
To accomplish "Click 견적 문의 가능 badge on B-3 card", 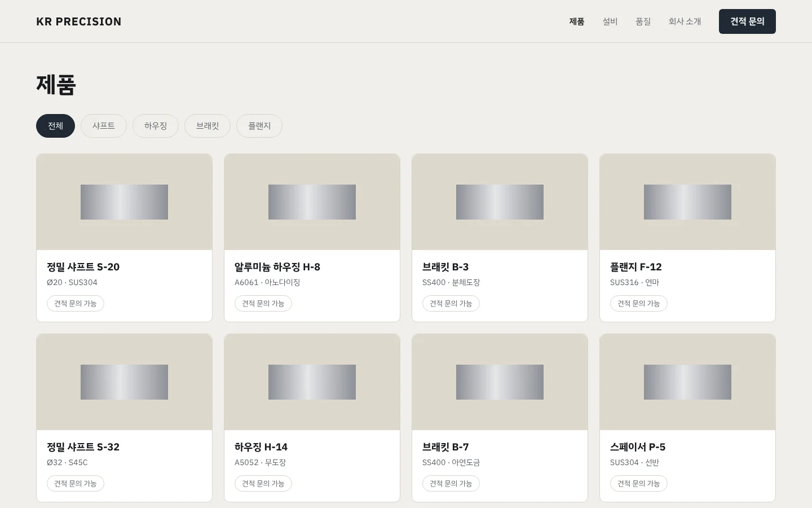I will (451, 304).
